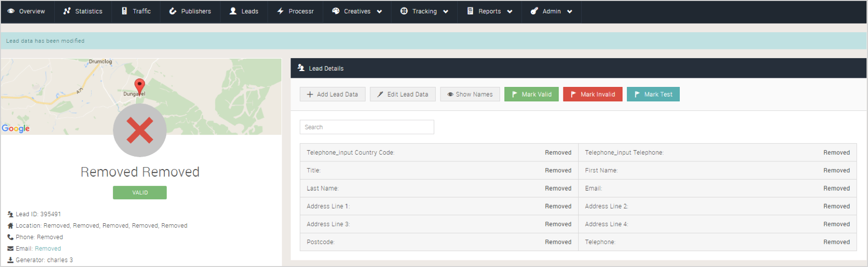Click Edit Lead Data button
Viewport: 868px width, 267px height.
(403, 94)
